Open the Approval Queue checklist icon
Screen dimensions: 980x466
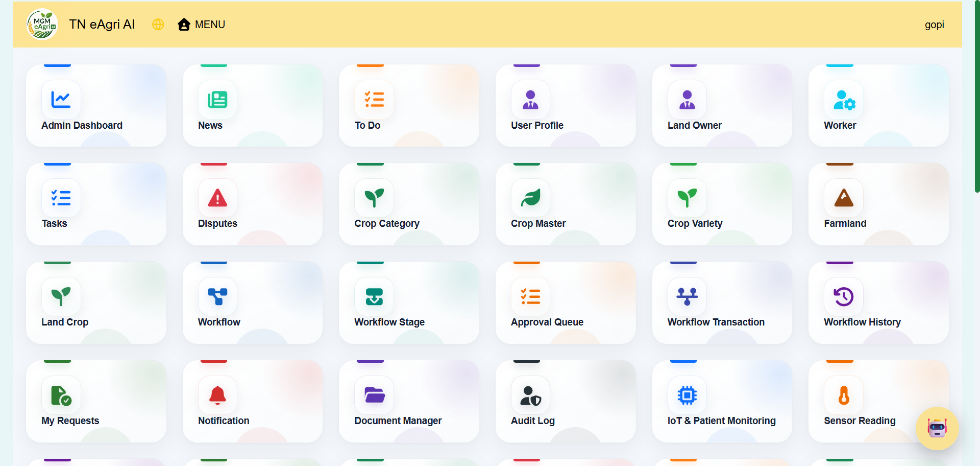tap(530, 296)
